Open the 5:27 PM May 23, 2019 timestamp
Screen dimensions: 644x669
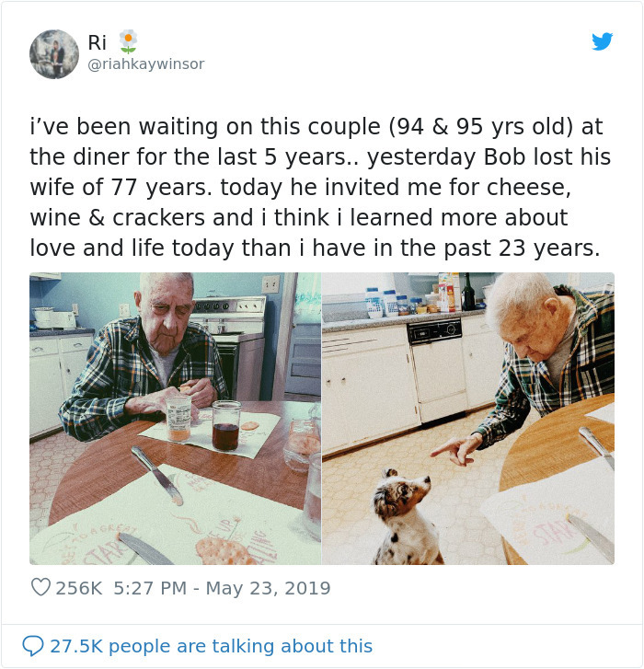click(222, 587)
